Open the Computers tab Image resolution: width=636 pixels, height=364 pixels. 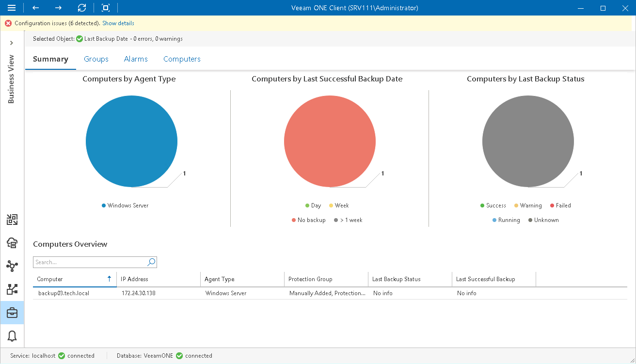coord(182,59)
